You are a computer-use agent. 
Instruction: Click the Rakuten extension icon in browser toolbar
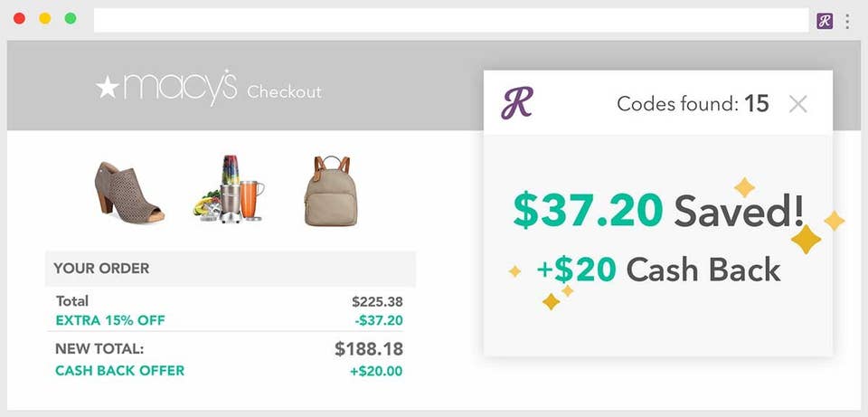(825, 21)
